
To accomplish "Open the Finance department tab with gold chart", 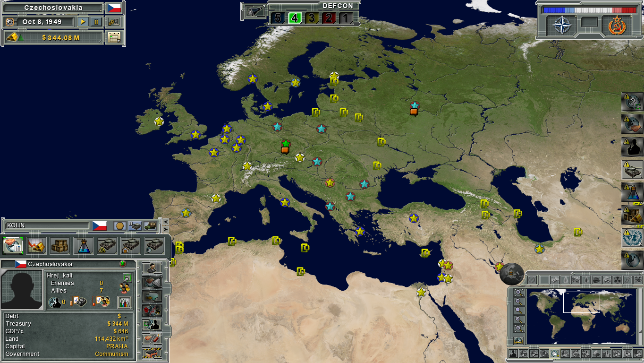I will pyautogui.click(x=36, y=245).
